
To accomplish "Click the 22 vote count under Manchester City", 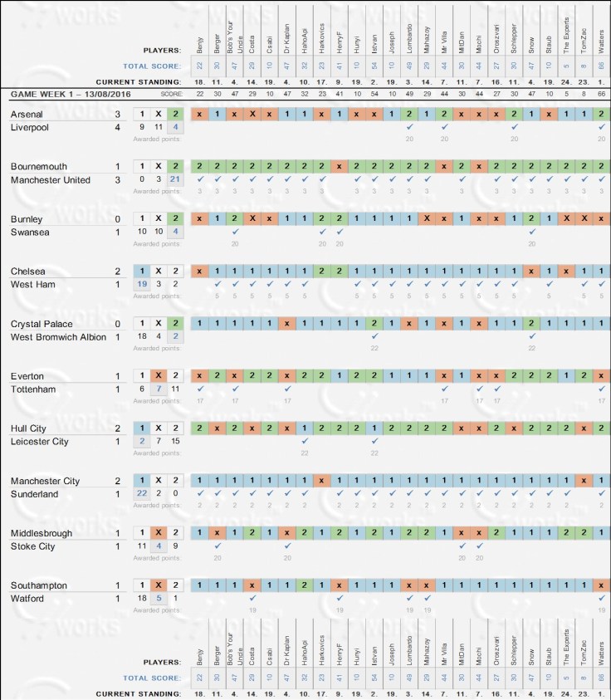I will click(142, 493).
